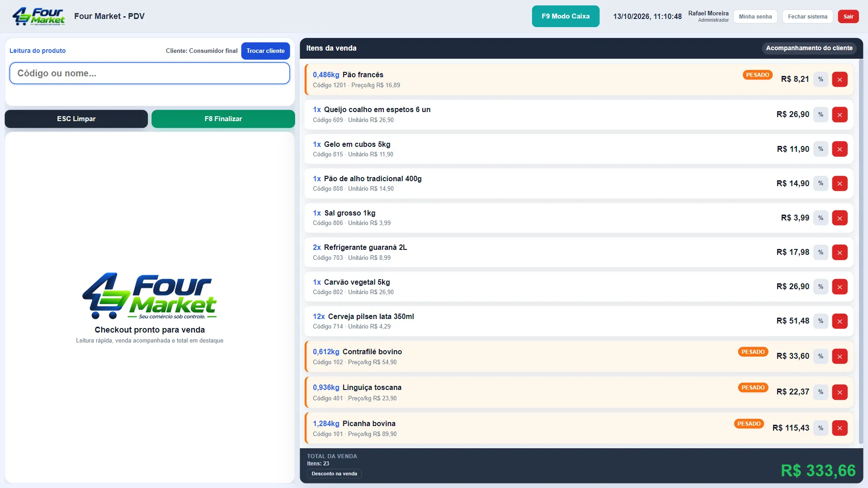Click the PESADO badge on Picanha bovina
Viewport: 868px width, 488px height.
coord(749,424)
